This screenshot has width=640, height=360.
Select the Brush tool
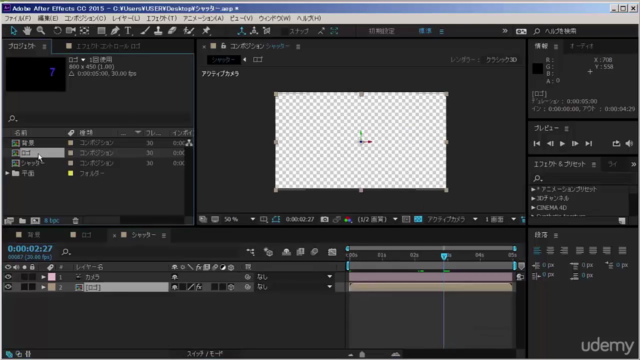[x=145, y=31]
